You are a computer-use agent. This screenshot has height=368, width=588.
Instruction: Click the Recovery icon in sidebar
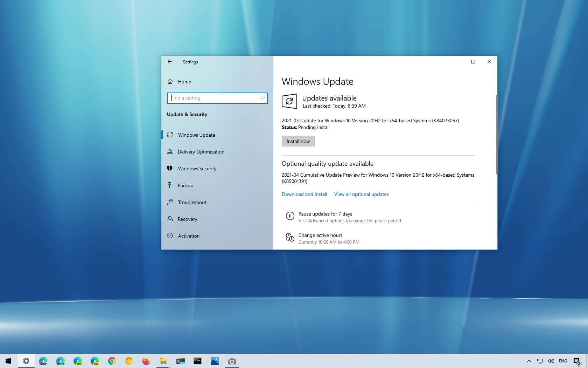170,219
